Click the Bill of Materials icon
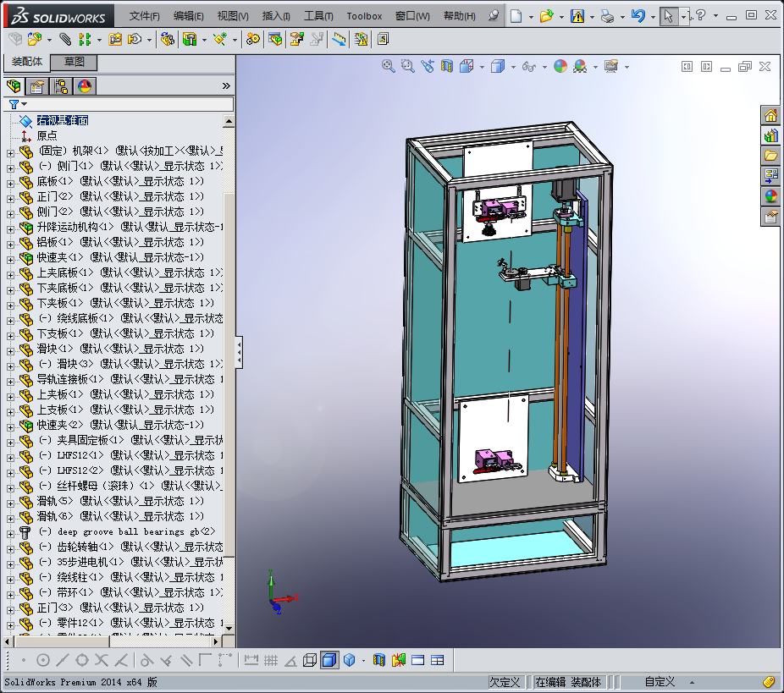The width and height of the screenshot is (784, 693). 275,39
